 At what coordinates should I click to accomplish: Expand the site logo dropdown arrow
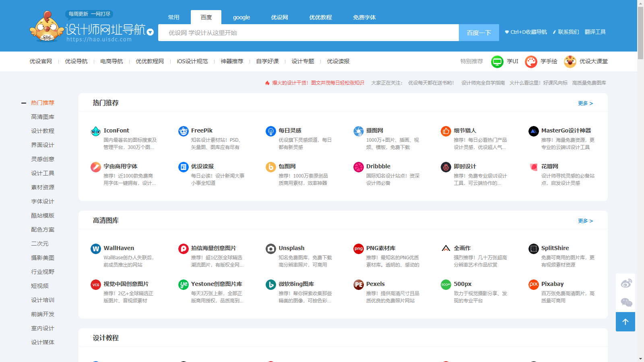click(x=150, y=32)
